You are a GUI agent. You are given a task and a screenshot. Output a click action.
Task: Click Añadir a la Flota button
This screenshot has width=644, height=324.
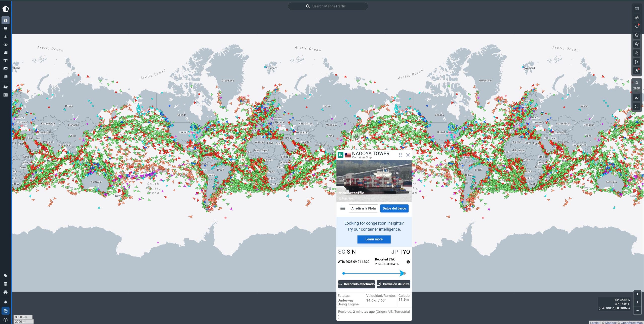pyautogui.click(x=363, y=208)
